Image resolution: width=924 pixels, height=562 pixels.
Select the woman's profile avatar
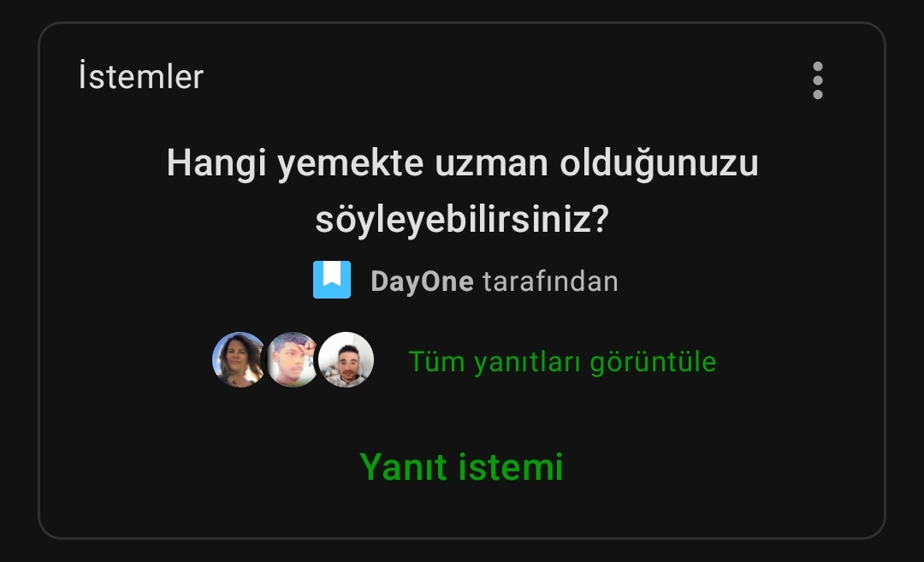[240, 359]
